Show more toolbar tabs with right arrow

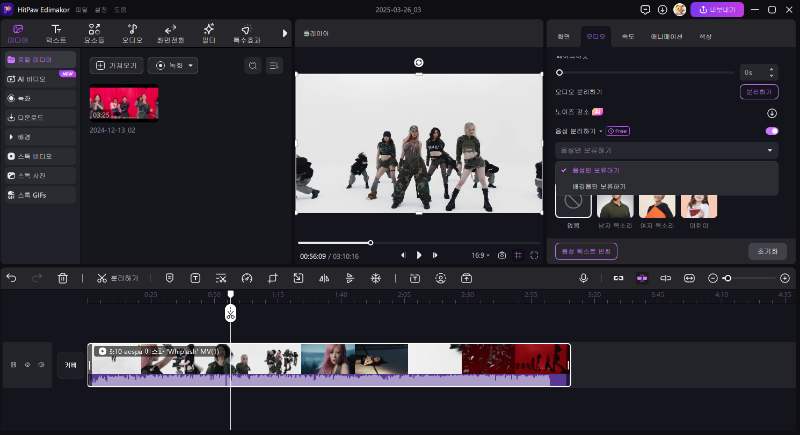pos(285,34)
